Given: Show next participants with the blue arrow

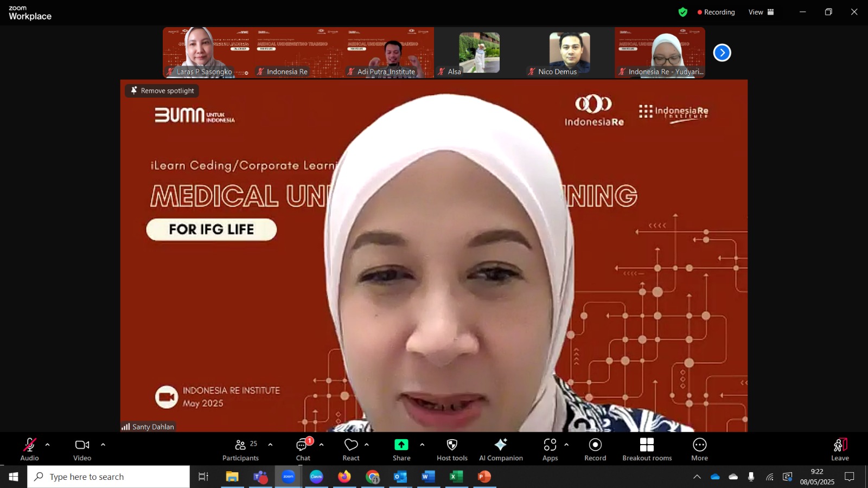Looking at the screenshot, I should tap(722, 53).
